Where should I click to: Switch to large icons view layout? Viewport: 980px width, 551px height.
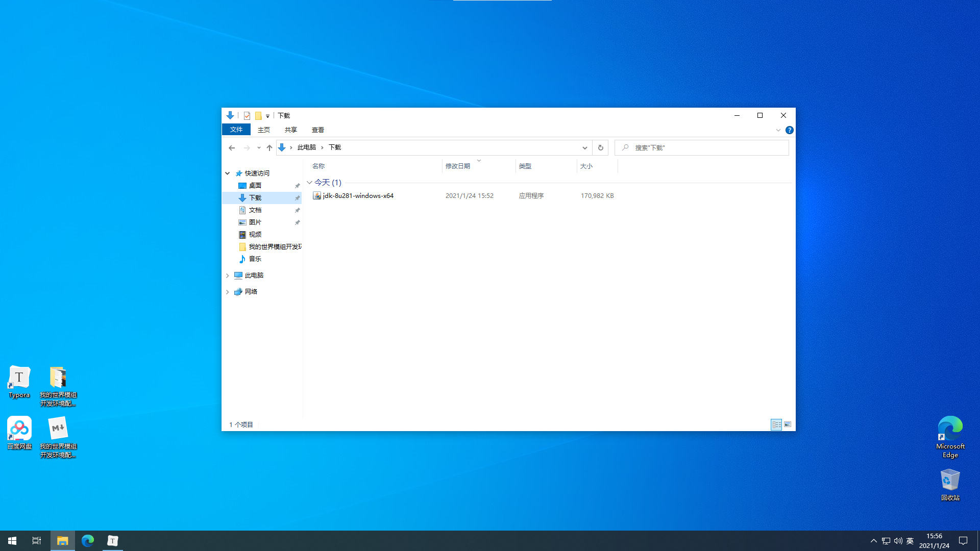coord(788,424)
